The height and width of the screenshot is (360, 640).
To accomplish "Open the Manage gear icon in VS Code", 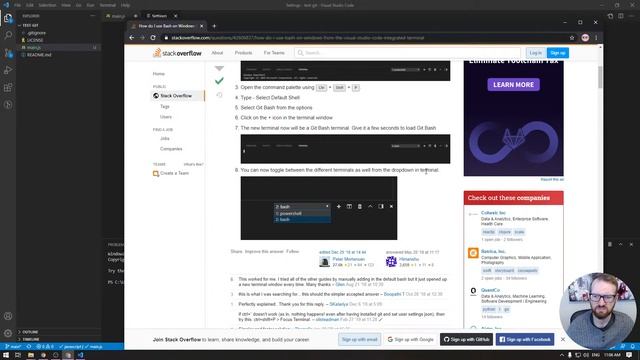I will [x=8, y=333].
